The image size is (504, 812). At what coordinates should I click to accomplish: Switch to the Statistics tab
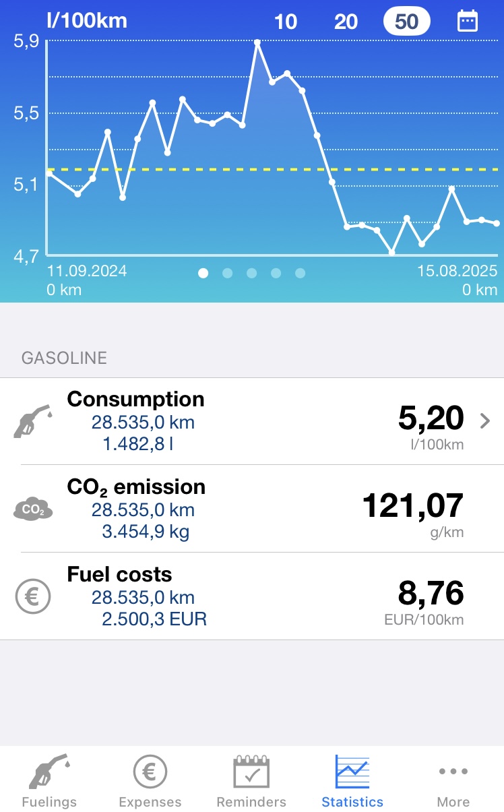352,780
